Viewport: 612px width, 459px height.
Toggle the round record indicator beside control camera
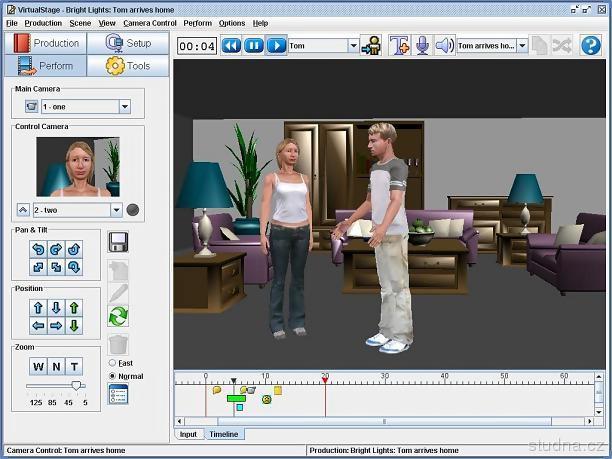point(133,210)
